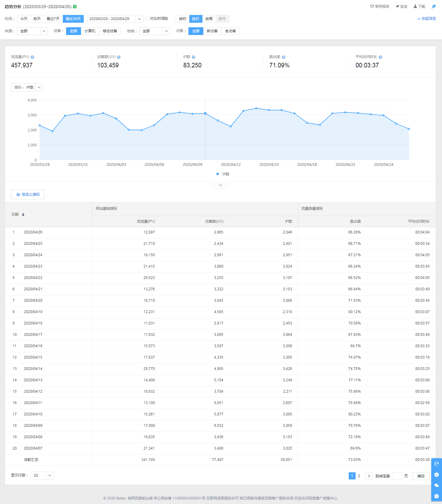Filter device by 计算机
The height and width of the screenshot is (504, 442).
pyautogui.click(x=90, y=31)
